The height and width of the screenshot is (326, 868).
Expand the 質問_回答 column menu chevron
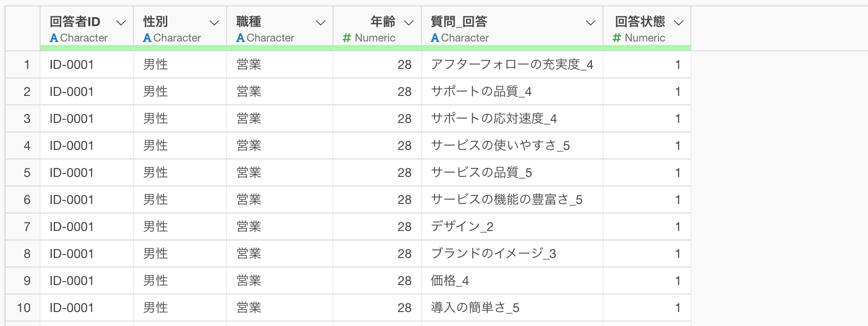[x=590, y=23]
